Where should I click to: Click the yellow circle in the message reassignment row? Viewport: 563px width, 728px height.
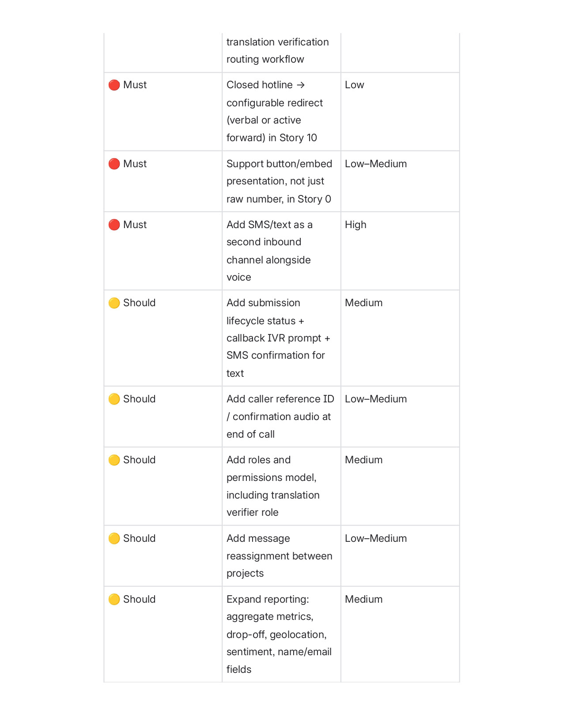click(114, 539)
